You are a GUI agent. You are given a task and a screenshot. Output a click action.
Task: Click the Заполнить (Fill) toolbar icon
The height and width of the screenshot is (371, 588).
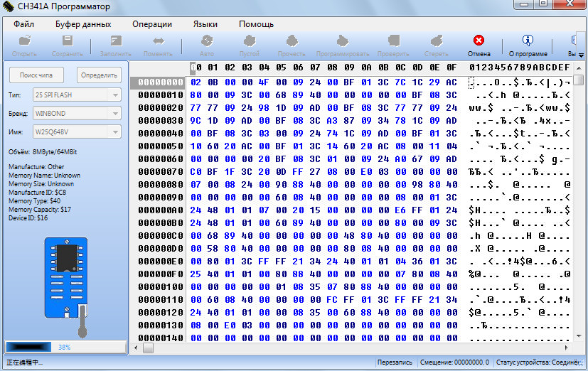coord(115,41)
